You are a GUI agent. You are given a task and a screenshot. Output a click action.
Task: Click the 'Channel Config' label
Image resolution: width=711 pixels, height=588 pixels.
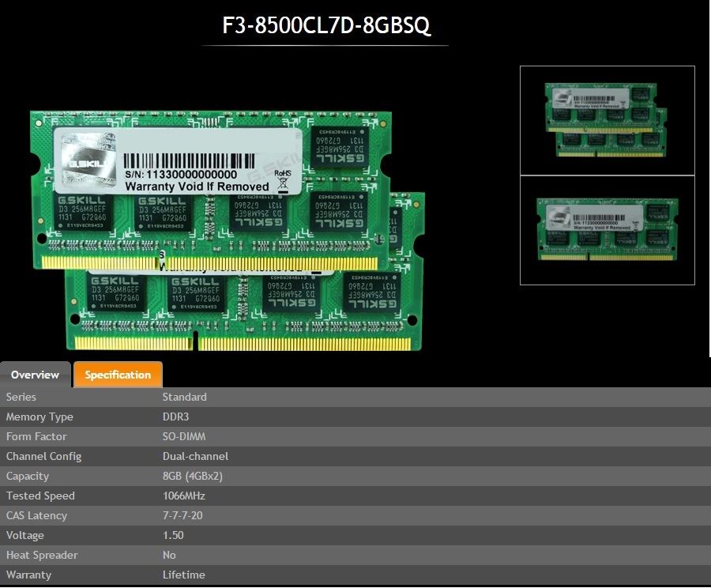(43, 457)
